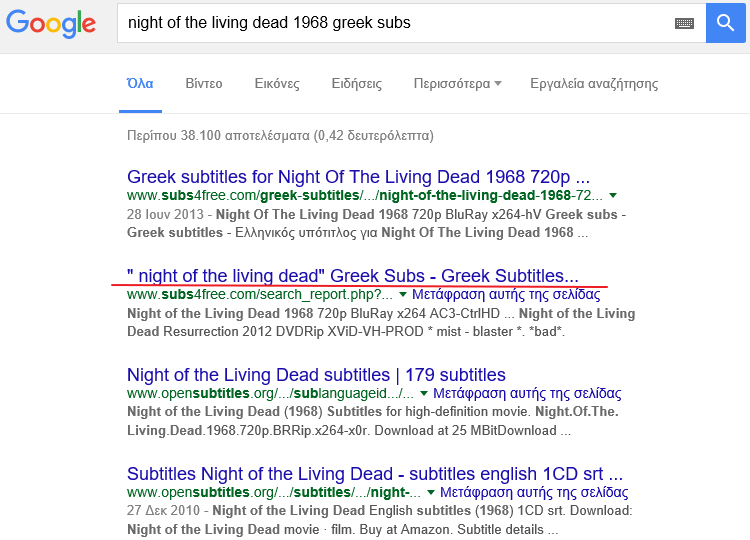Expand the arrow beside subs4free greek-subtitles URL
This screenshot has height=540, width=750.
pyautogui.click(x=613, y=195)
